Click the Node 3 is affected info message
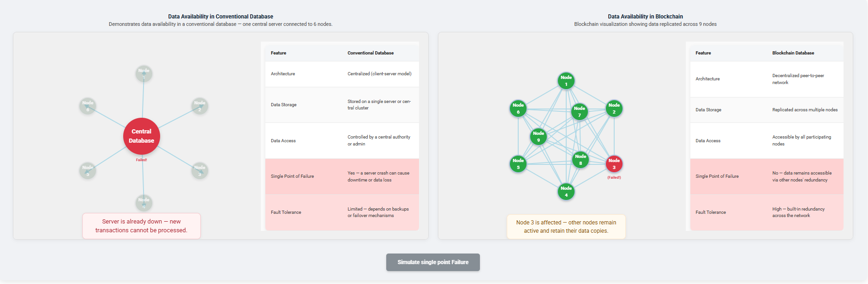This screenshot has width=868, height=284. 566,226
